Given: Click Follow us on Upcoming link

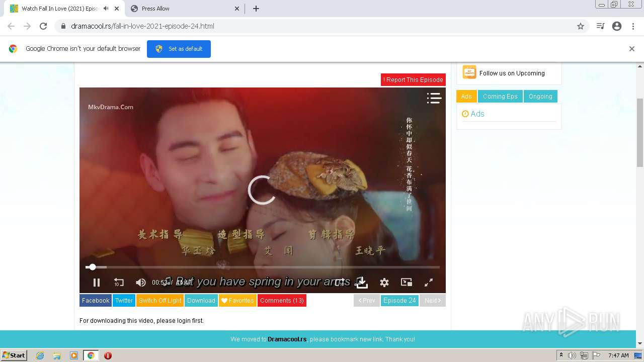Looking at the screenshot, I should pyautogui.click(x=512, y=73).
